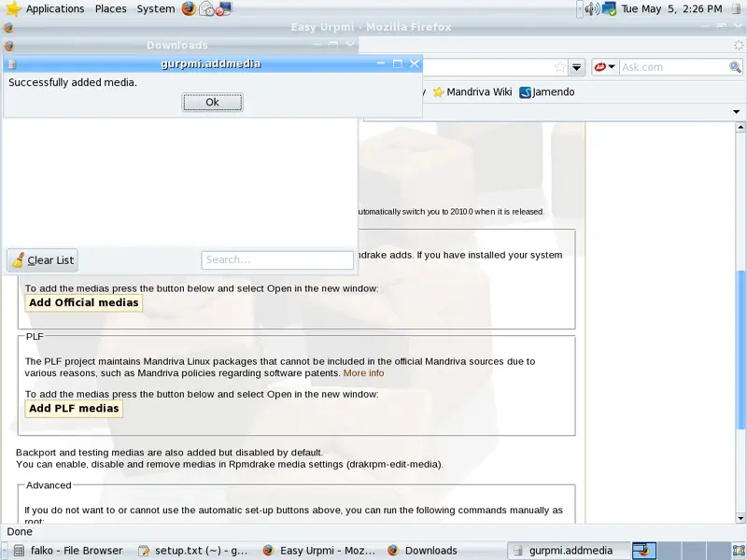This screenshot has width=747, height=560.
Task: Open the computer launcher in the panel
Action: coord(223,8)
